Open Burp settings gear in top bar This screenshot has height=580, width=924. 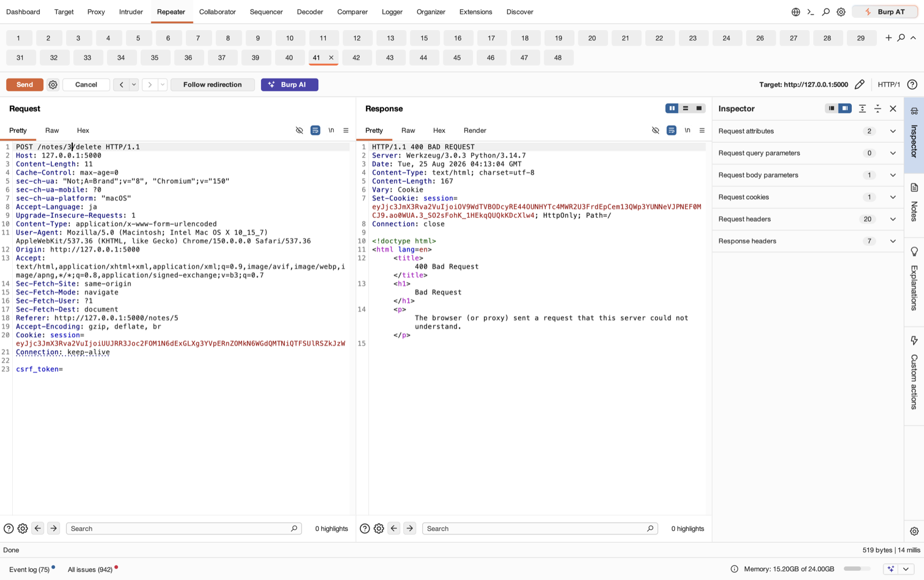click(x=841, y=12)
